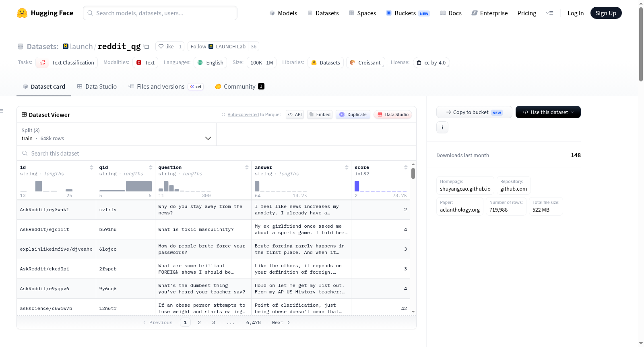Image resolution: width=644 pixels, height=347 pixels.
Task: Open the Text Classification task tag
Action: click(x=67, y=62)
